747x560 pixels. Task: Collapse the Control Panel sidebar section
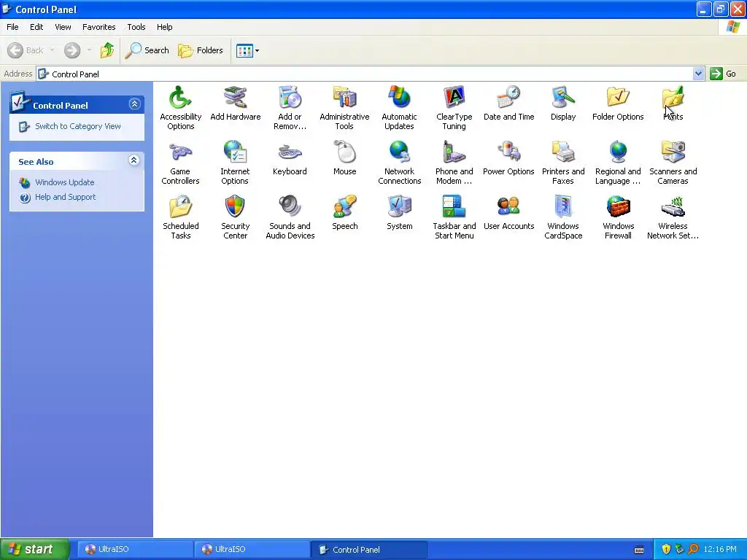click(x=134, y=104)
